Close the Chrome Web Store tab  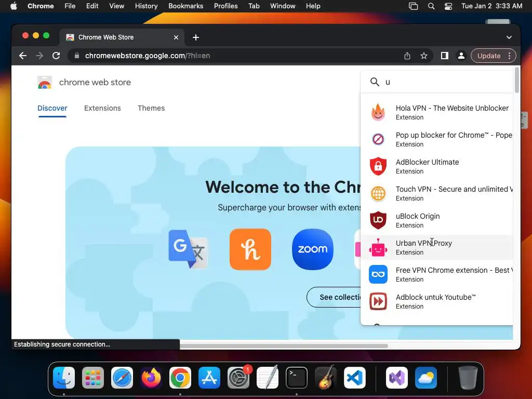pos(176,37)
